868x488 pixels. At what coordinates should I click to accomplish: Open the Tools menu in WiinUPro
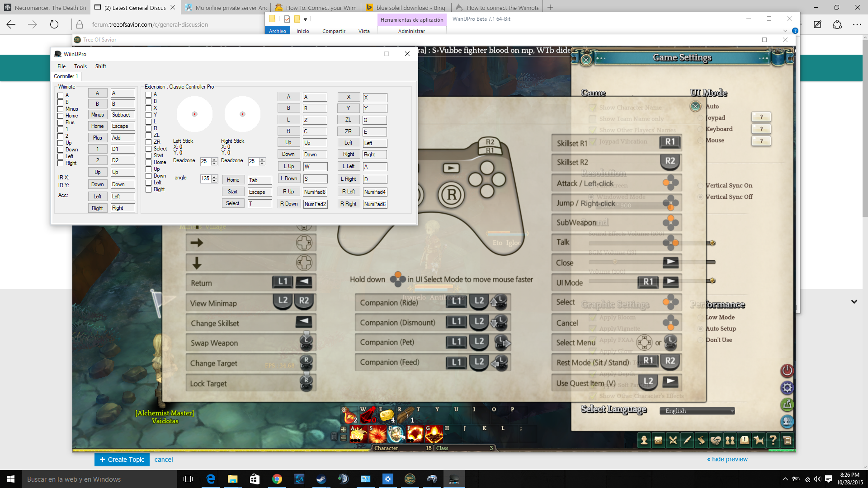pos(80,66)
